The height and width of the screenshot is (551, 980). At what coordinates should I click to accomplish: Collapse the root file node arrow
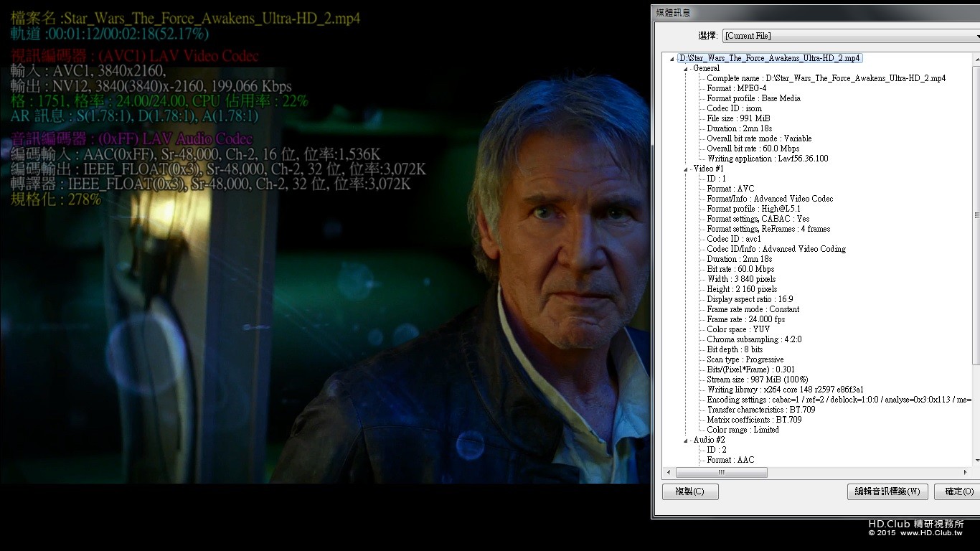(672, 59)
